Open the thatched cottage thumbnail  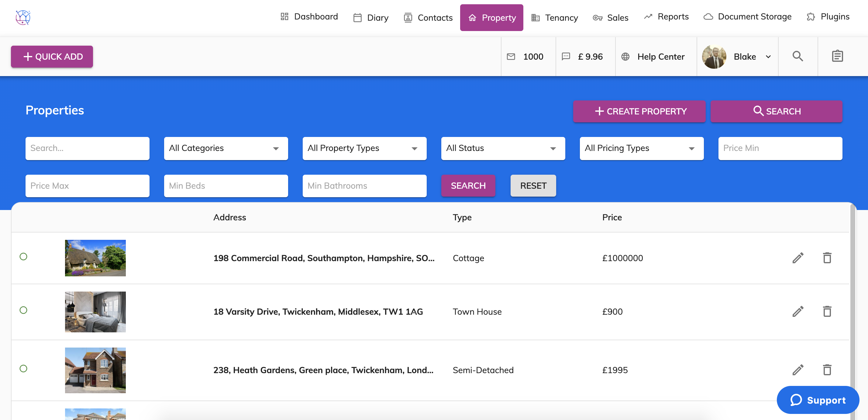point(95,258)
